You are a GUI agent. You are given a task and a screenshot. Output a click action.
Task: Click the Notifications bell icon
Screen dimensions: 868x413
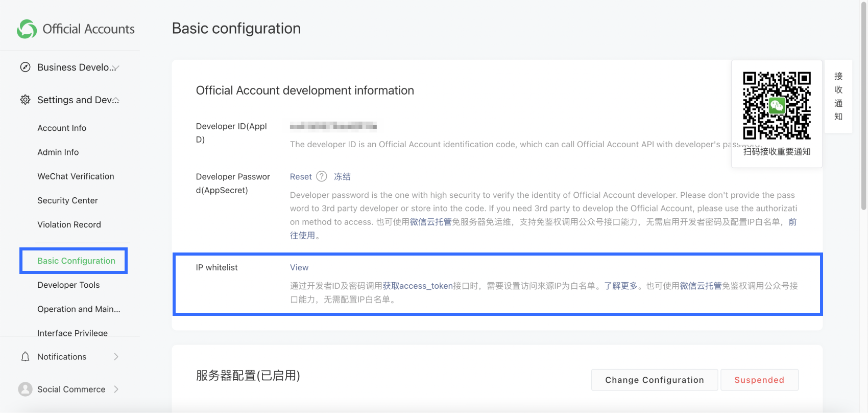pyautogui.click(x=25, y=357)
